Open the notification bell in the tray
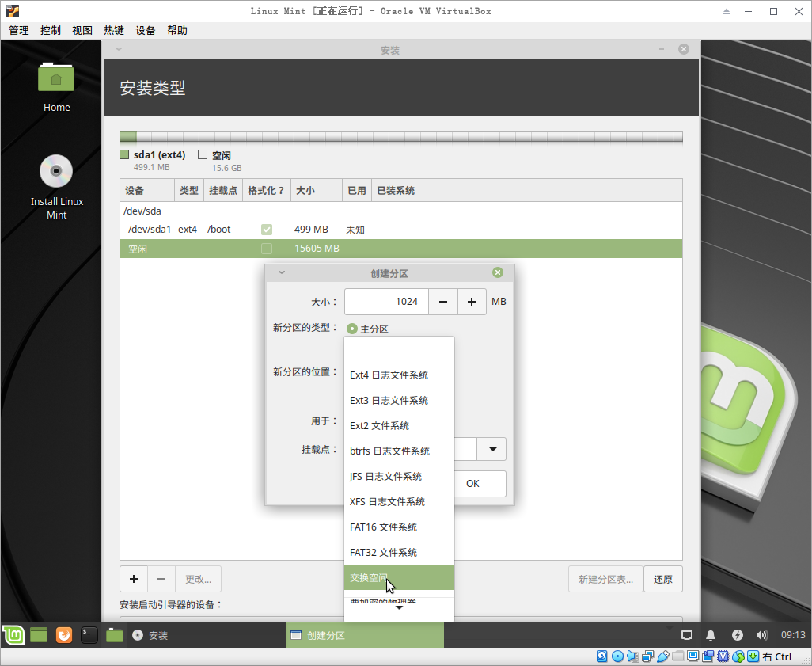The width and height of the screenshot is (812, 666). [x=711, y=635]
